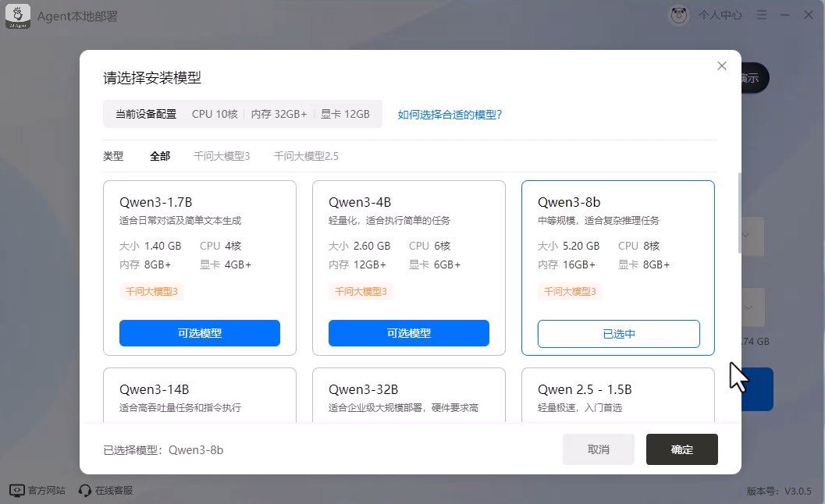The height and width of the screenshot is (504, 825).
Task: Switch to the 千问大模型3 filter tab
Action: 222,156
